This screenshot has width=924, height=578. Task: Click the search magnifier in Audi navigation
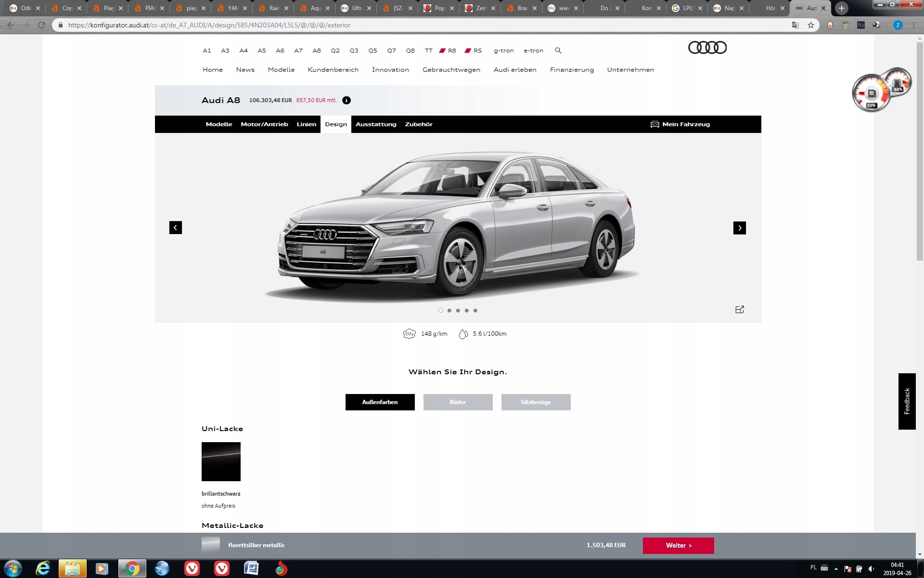pos(558,50)
